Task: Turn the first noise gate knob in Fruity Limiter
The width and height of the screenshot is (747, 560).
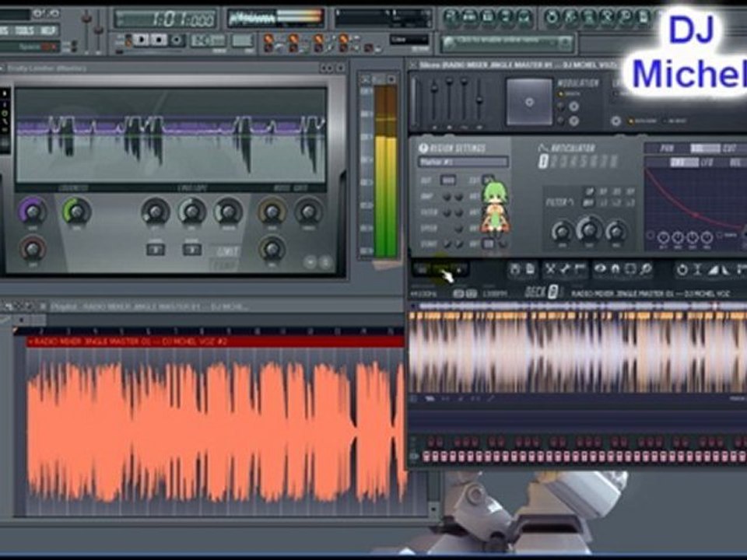Action: 272,212
